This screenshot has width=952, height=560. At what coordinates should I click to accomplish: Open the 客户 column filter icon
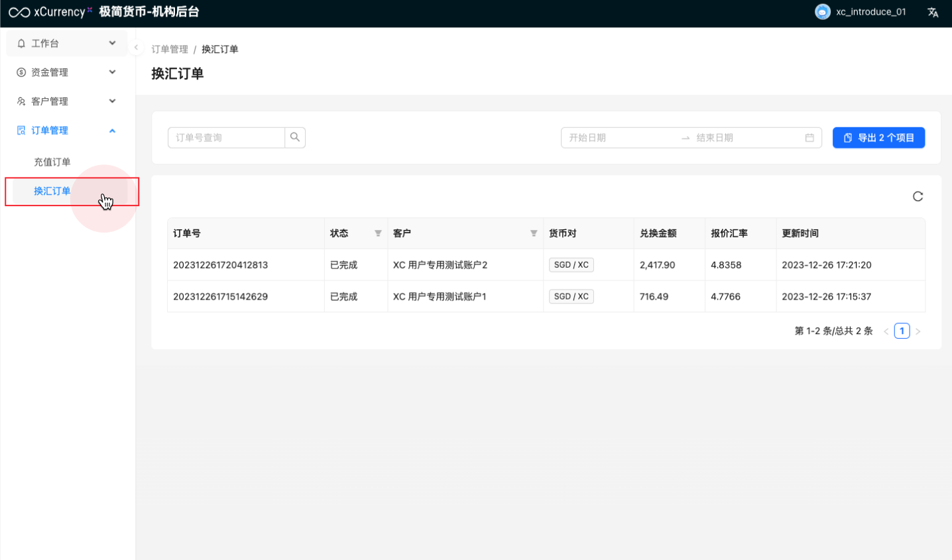(534, 233)
